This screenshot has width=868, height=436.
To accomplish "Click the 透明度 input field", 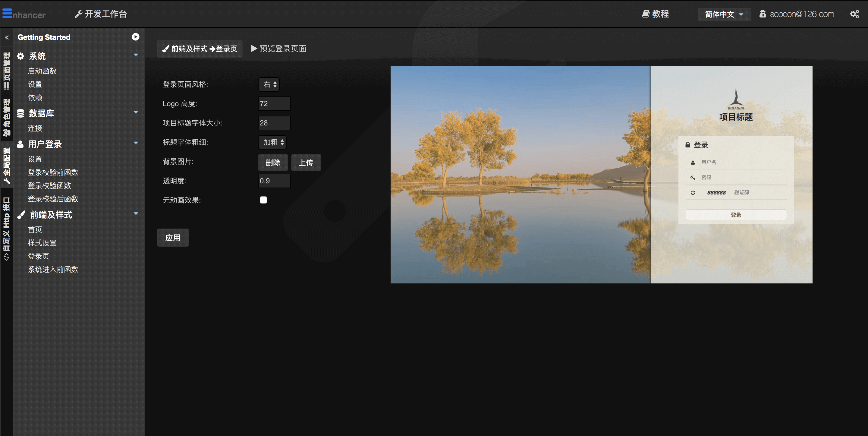I will 273,181.
